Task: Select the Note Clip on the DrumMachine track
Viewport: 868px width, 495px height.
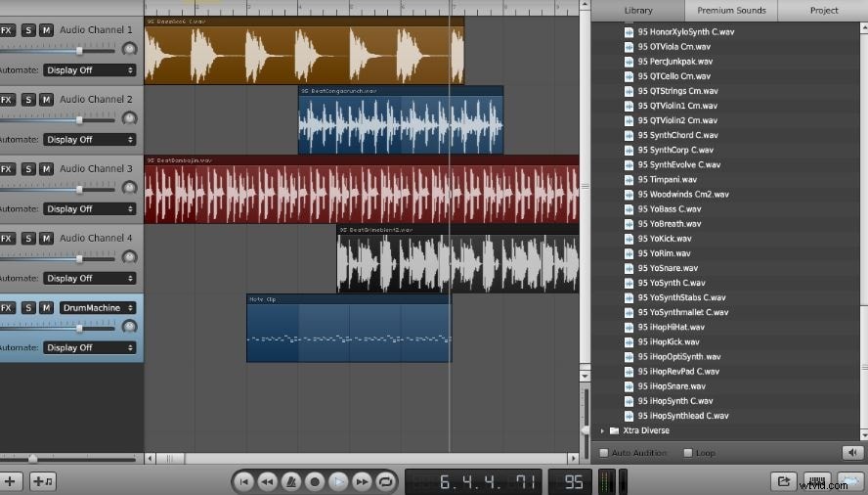Action: (349, 328)
